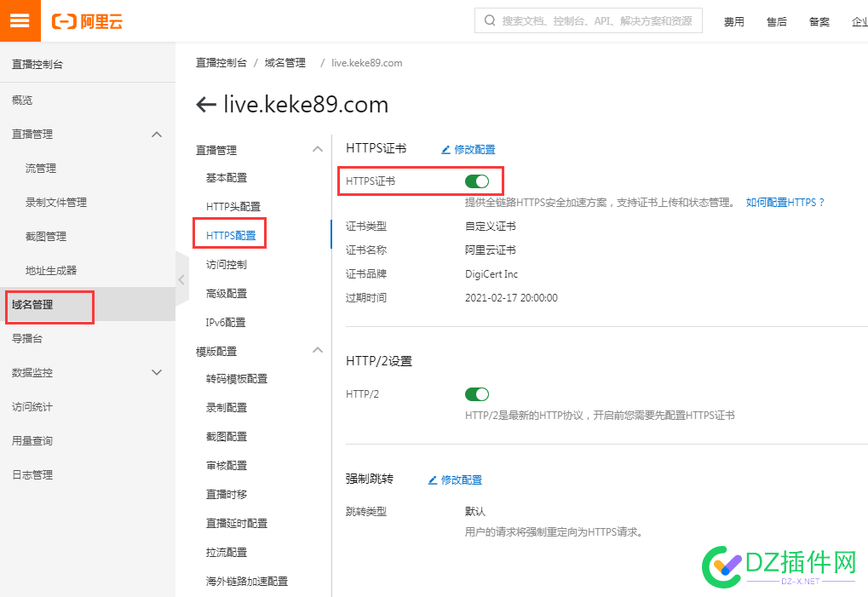Open 地址生成器 page

tap(51, 271)
